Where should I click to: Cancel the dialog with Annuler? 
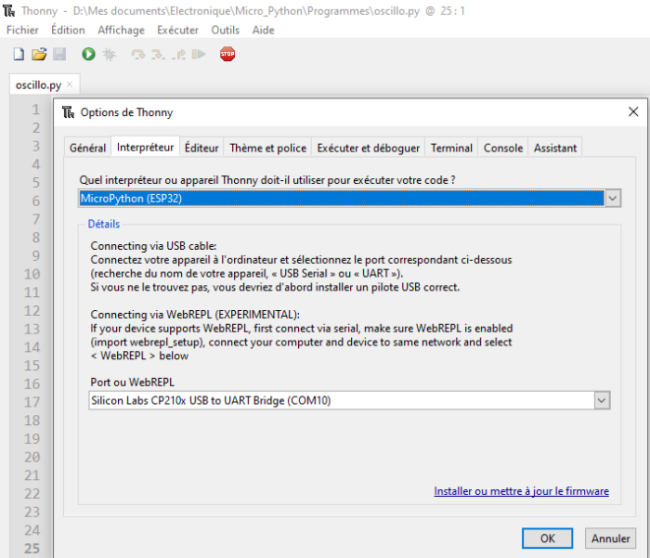pos(610,538)
